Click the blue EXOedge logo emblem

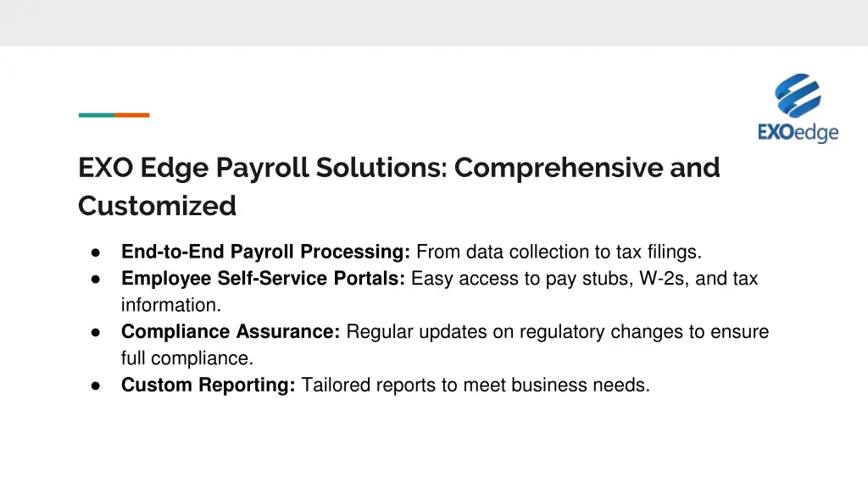(x=798, y=96)
